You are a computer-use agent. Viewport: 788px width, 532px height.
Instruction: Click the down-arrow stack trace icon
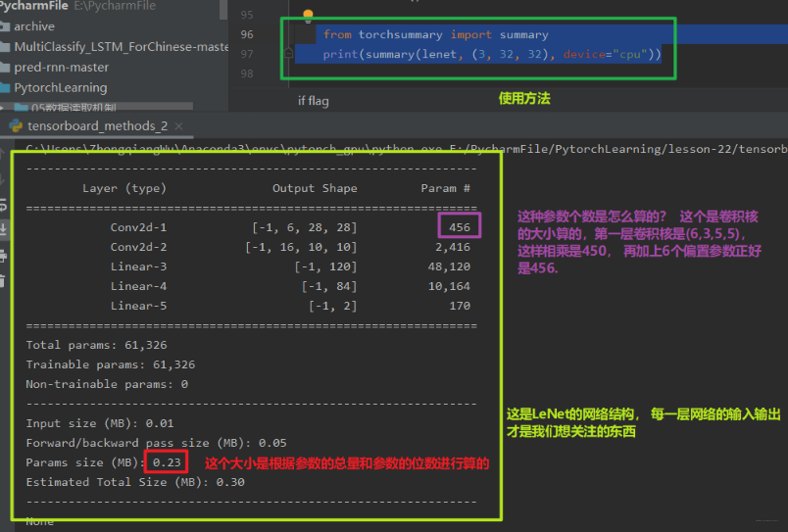pyautogui.click(x=2, y=179)
